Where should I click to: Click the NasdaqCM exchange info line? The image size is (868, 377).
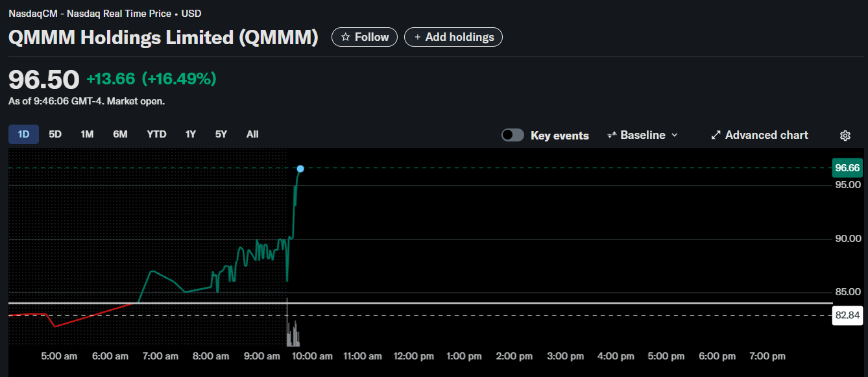(104, 14)
